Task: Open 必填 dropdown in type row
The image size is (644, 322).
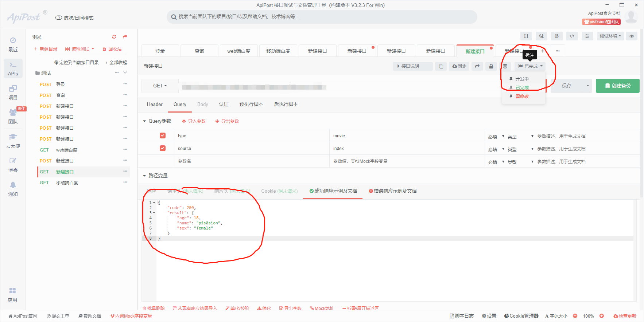Action: 496,137
